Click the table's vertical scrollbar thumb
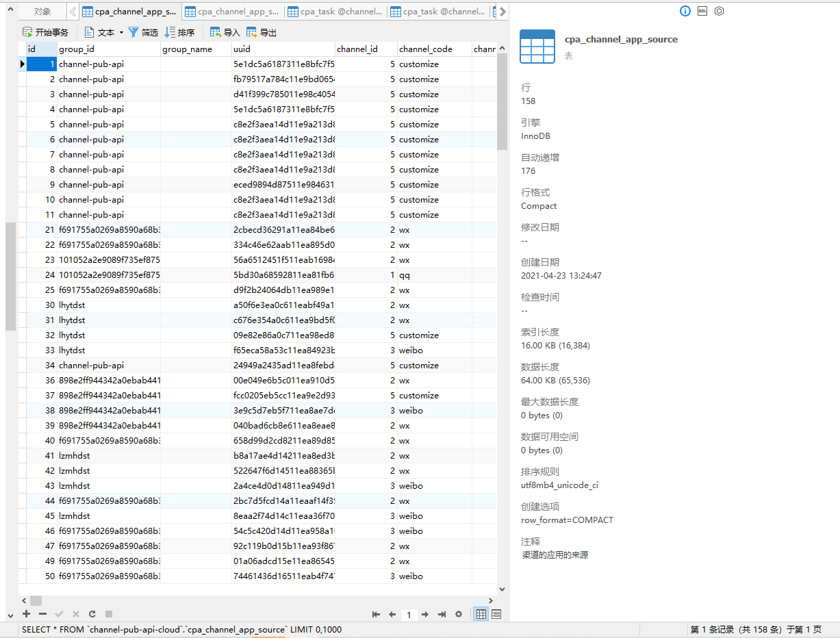The width and height of the screenshot is (840, 638). [x=502, y=101]
